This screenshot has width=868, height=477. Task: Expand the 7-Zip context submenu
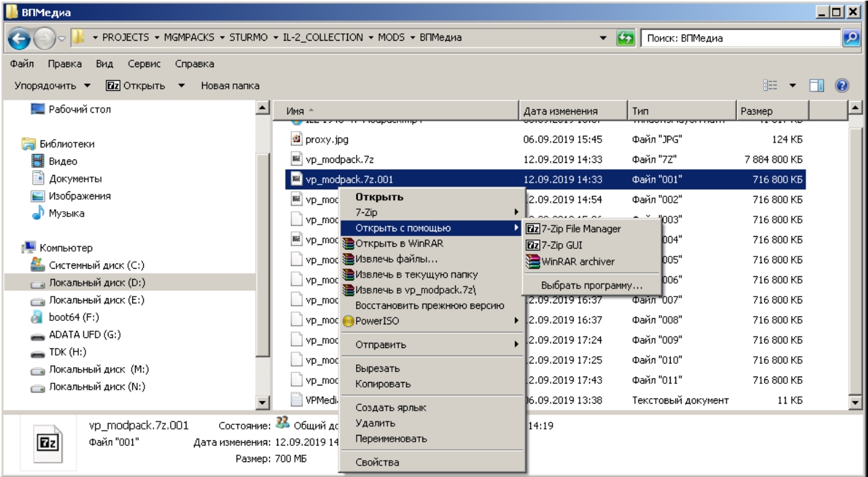[x=432, y=213]
